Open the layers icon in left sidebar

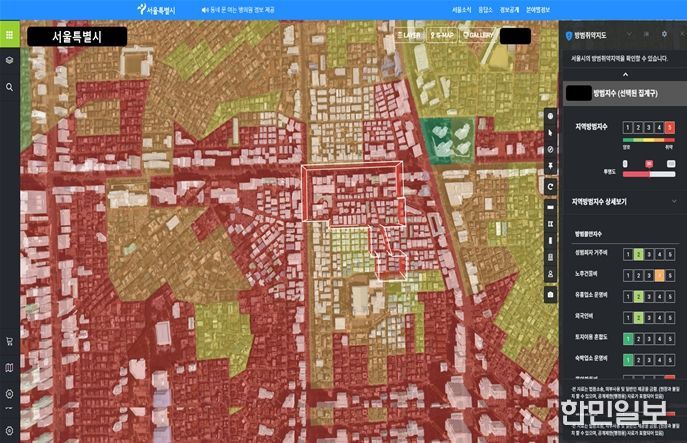pos(9,61)
